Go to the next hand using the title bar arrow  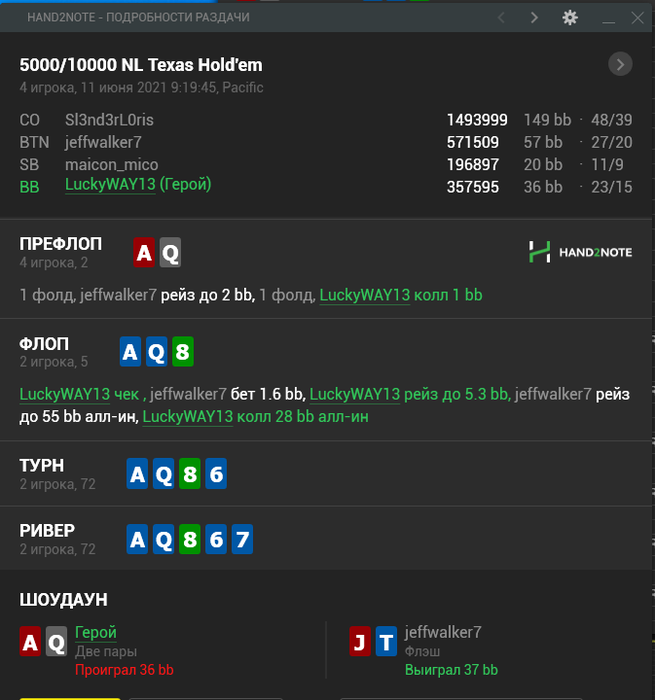[534, 17]
